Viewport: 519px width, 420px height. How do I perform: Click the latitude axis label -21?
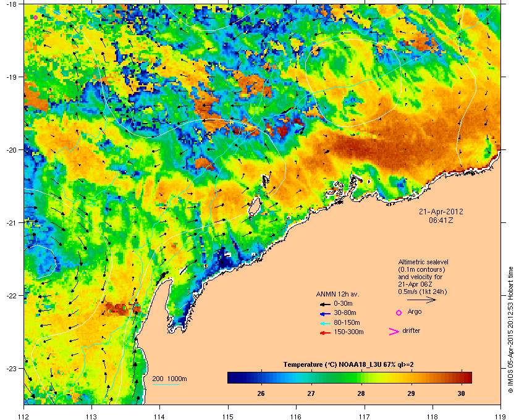11,223
